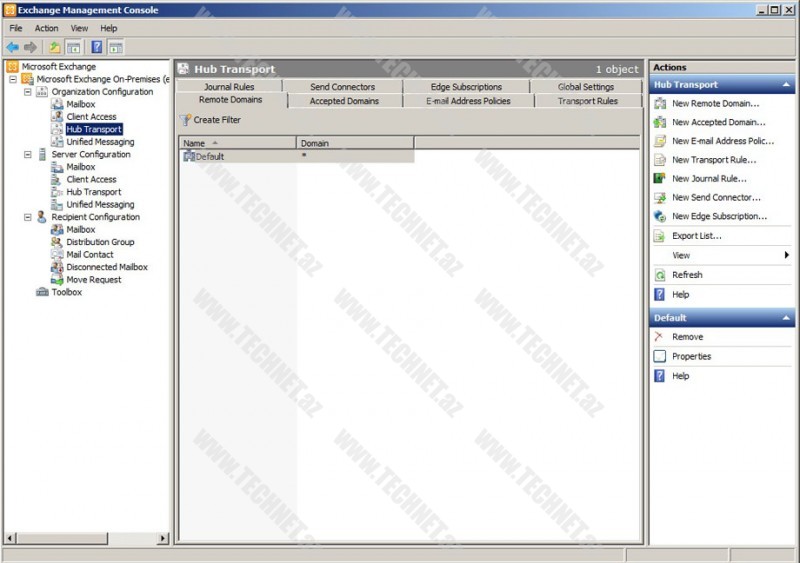Click the Default remote domain row icon
The image size is (800, 563).
(x=189, y=156)
